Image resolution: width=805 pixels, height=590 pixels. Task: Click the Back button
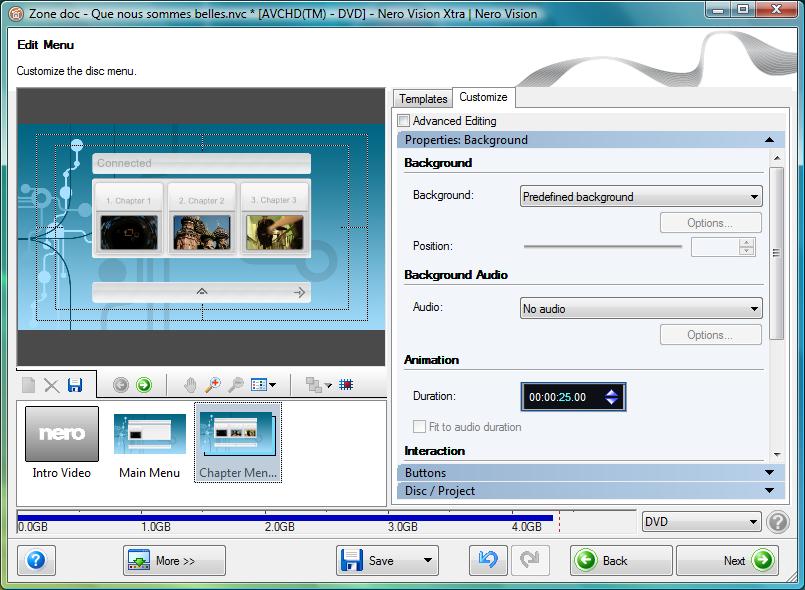(x=621, y=560)
